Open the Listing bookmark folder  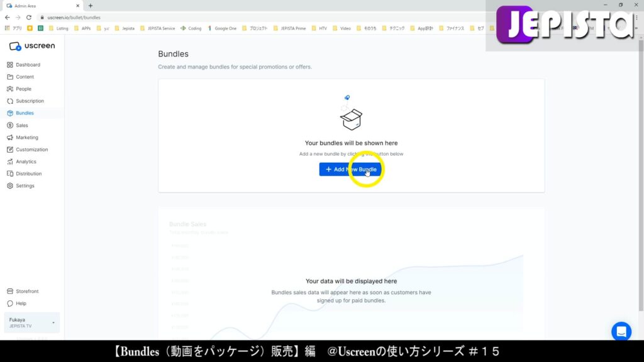click(x=58, y=28)
